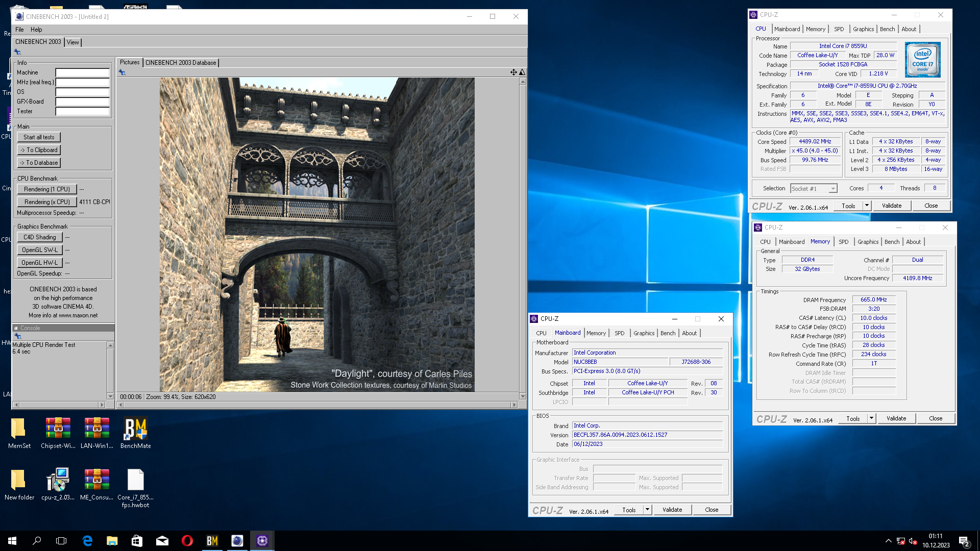Click the rendered Daylight image
Image resolution: width=980 pixels, height=551 pixels.
click(317, 235)
